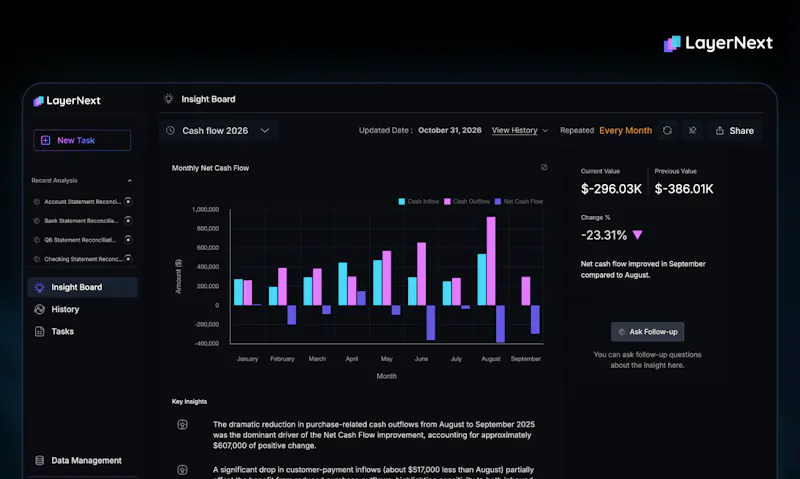Click the Tasks list icon
This screenshot has height=479, width=800.
[39, 332]
